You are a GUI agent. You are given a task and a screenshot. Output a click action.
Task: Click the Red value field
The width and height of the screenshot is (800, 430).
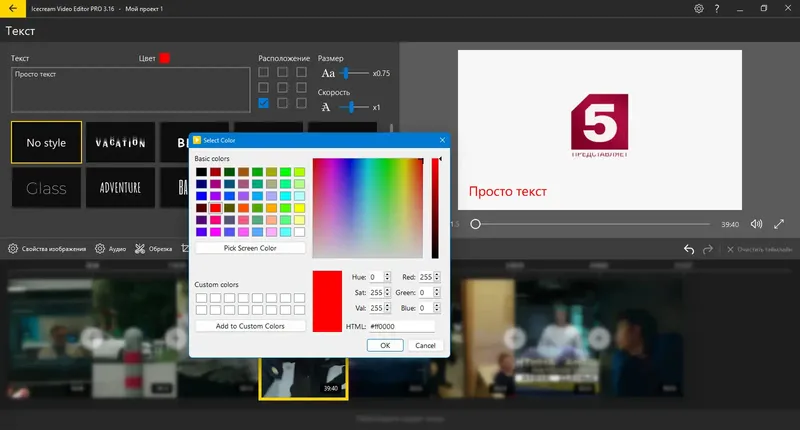[426, 277]
